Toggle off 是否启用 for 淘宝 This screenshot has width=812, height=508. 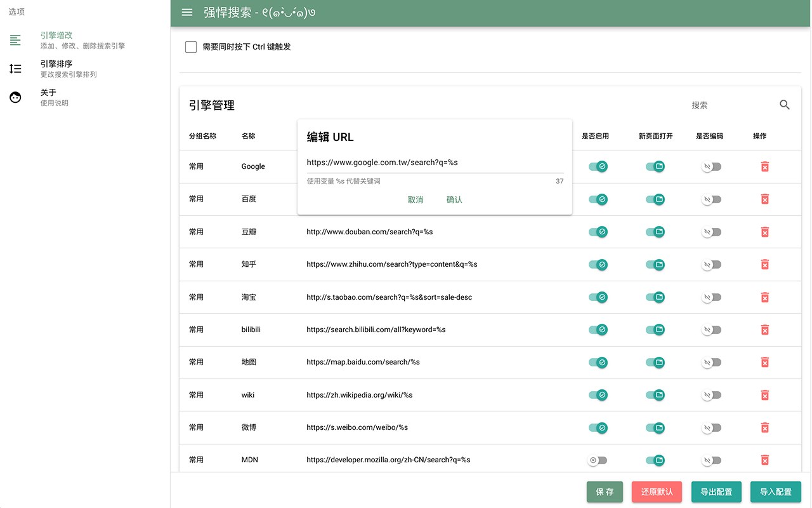coord(598,297)
